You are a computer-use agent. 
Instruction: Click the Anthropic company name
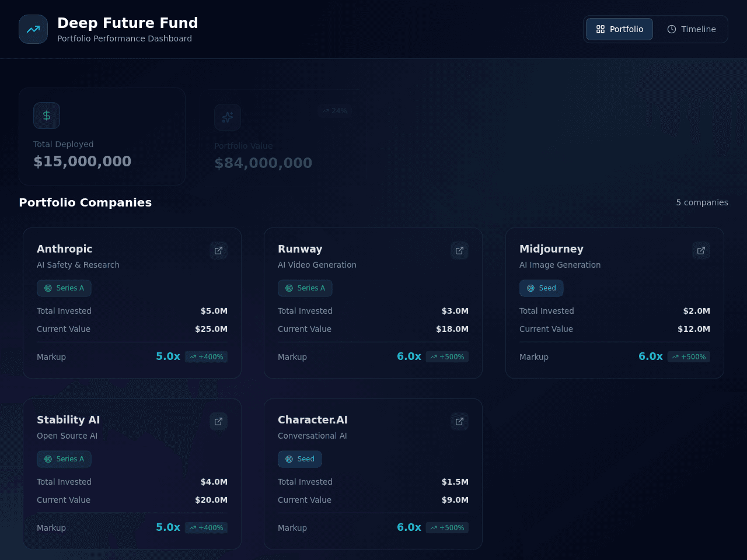[x=65, y=249]
